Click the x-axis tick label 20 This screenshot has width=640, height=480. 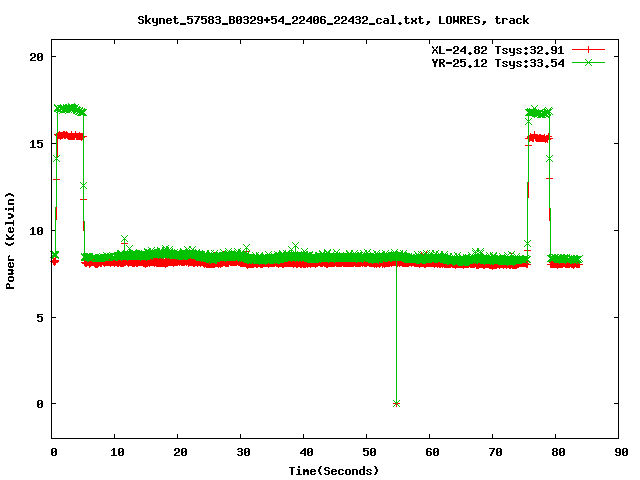[180, 452]
